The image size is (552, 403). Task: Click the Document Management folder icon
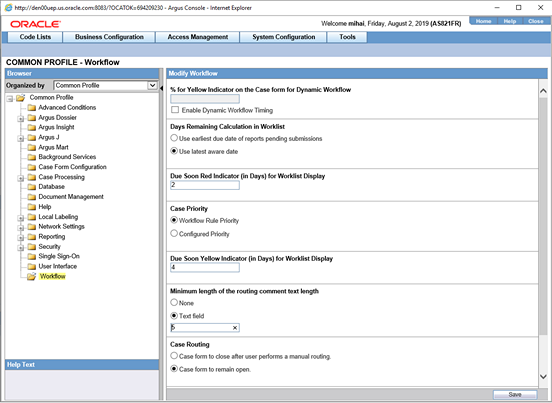pyautogui.click(x=32, y=197)
